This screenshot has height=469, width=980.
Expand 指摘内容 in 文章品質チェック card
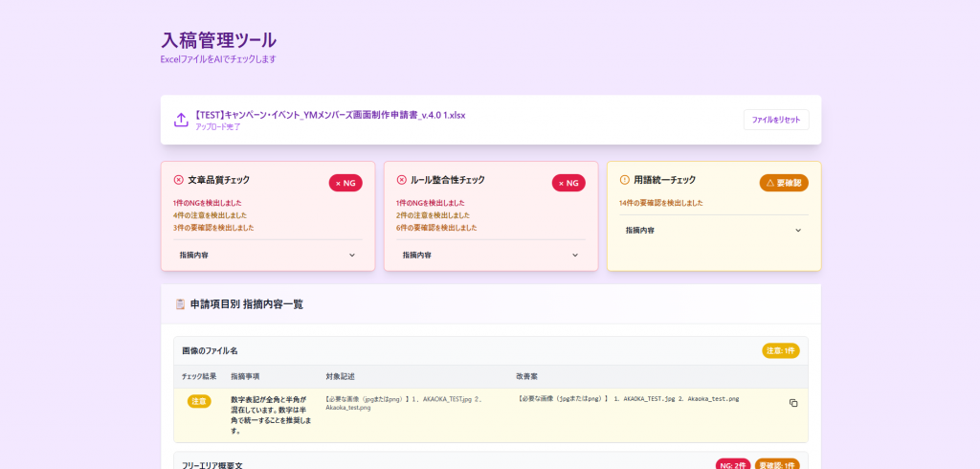tap(268, 256)
